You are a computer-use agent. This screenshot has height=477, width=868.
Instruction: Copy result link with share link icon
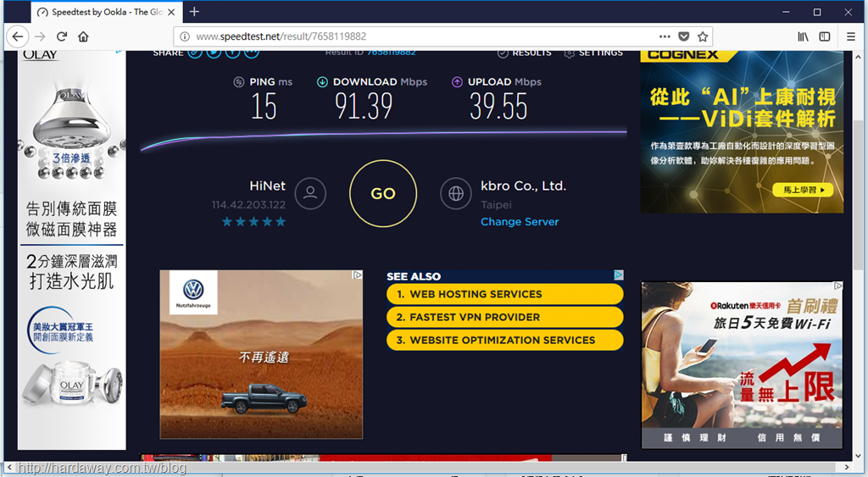click(x=195, y=53)
